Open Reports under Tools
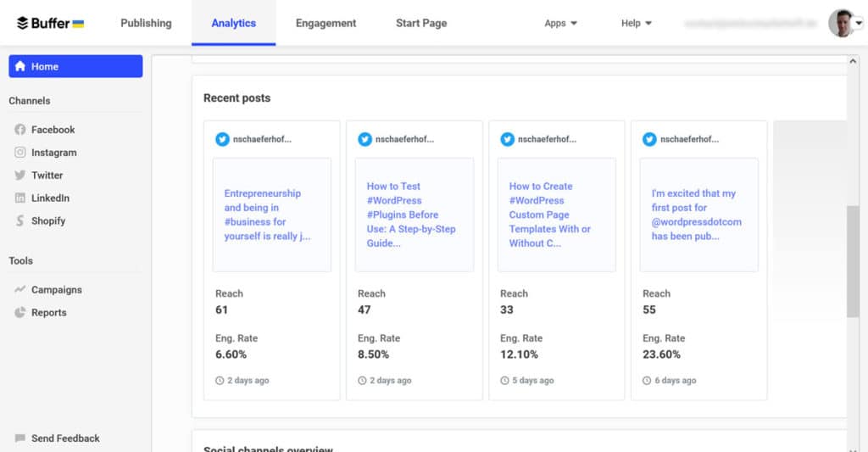 (x=48, y=312)
